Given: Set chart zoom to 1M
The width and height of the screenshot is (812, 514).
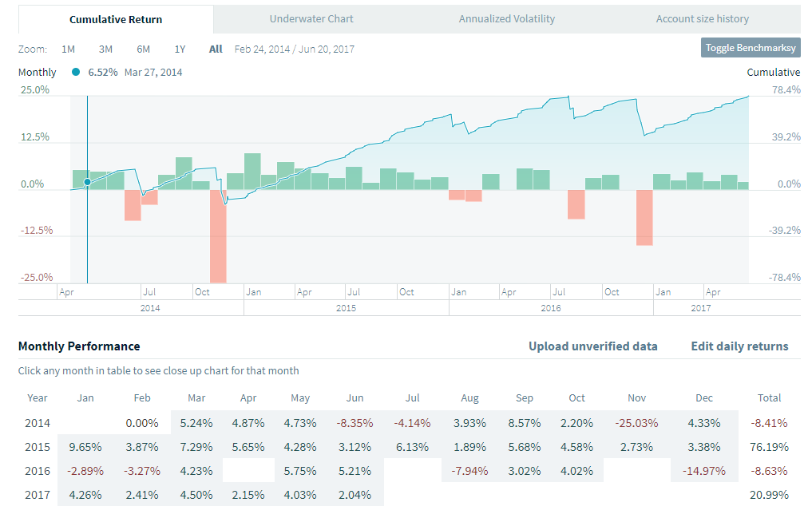Looking at the screenshot, I should [68, 49].
